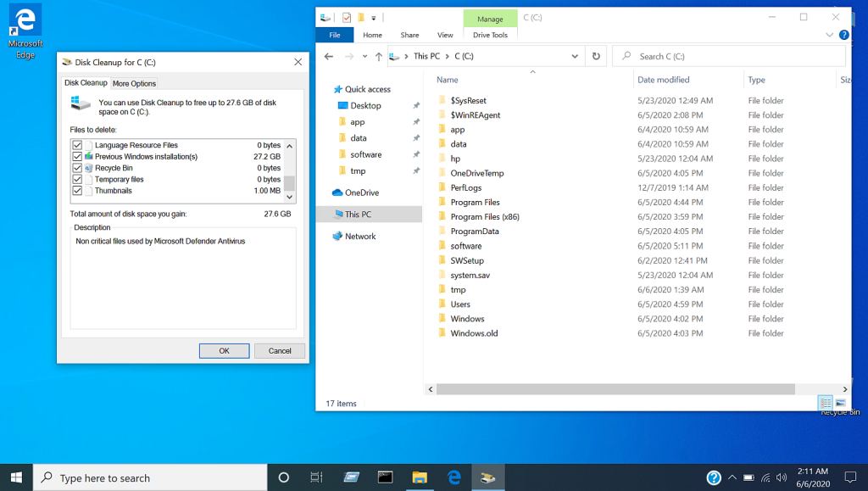Open File Explorer from the taskbar

(420, 477)
